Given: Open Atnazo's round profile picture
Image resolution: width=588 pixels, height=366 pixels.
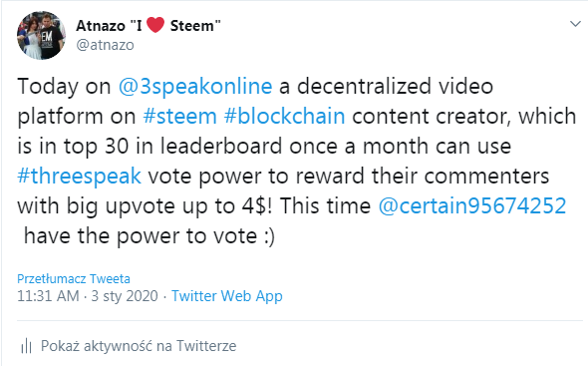Looking at the screenshot, I should (x=41, y=35).
